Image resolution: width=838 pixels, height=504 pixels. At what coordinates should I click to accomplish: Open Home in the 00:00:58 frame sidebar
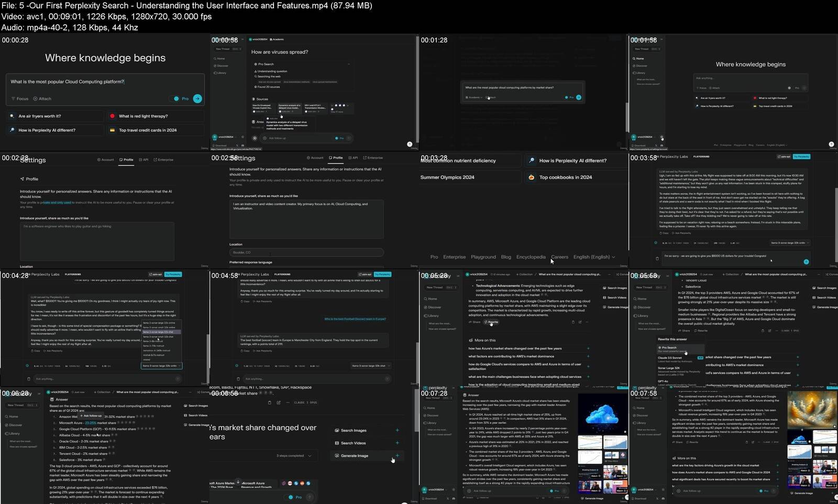tap(219, 59)
